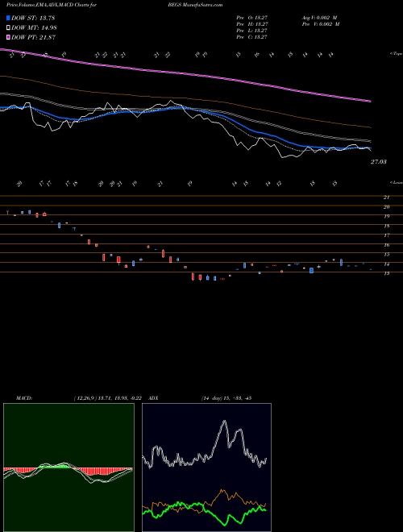Click the price axis label 18
The width and height of the screenshot is (403, 532).
click(386, 226)
